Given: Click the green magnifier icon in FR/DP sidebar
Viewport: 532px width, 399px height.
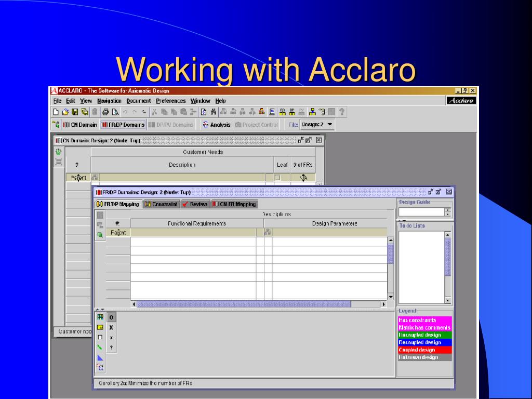Looking at the screenshot, I should click(x=100, y=235).
